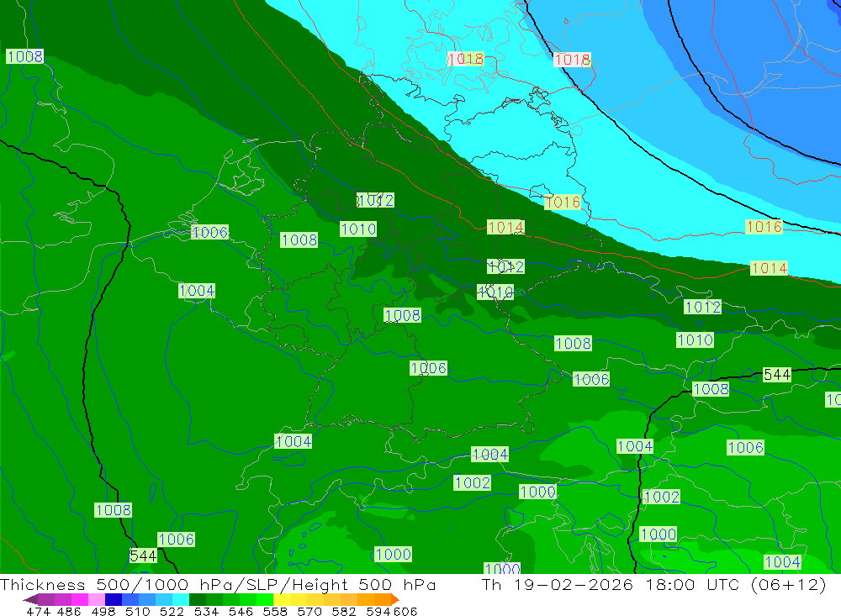Screen dimensions: 841x616
Task: Select the 558 legend value
Action: [x=275, y=611]
